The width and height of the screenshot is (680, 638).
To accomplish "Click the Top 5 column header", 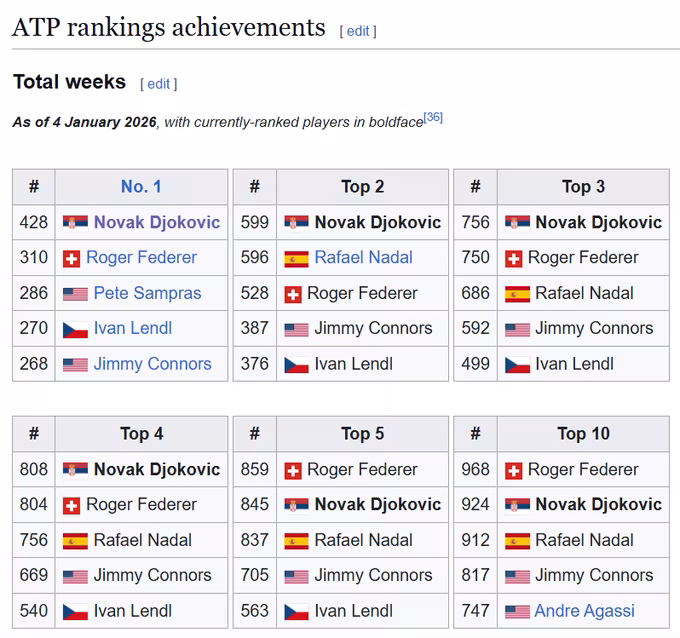I will coord(363,434).
